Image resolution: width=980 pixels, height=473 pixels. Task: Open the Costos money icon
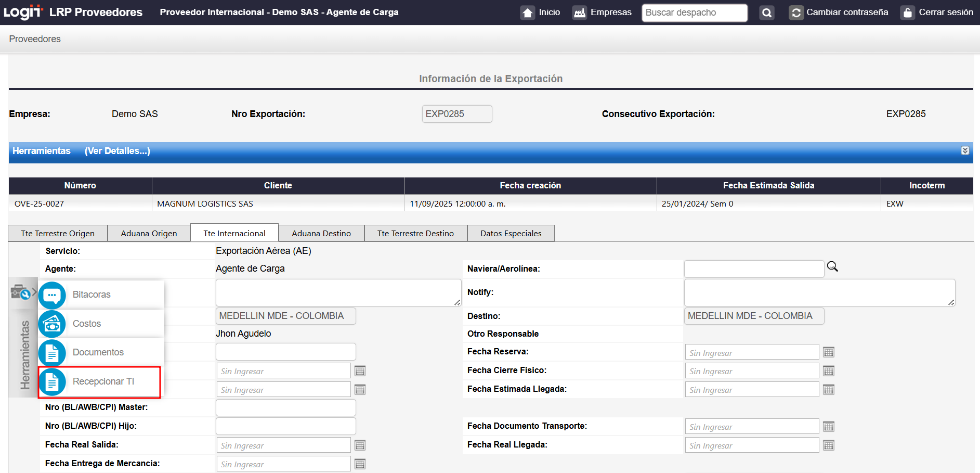52,324
